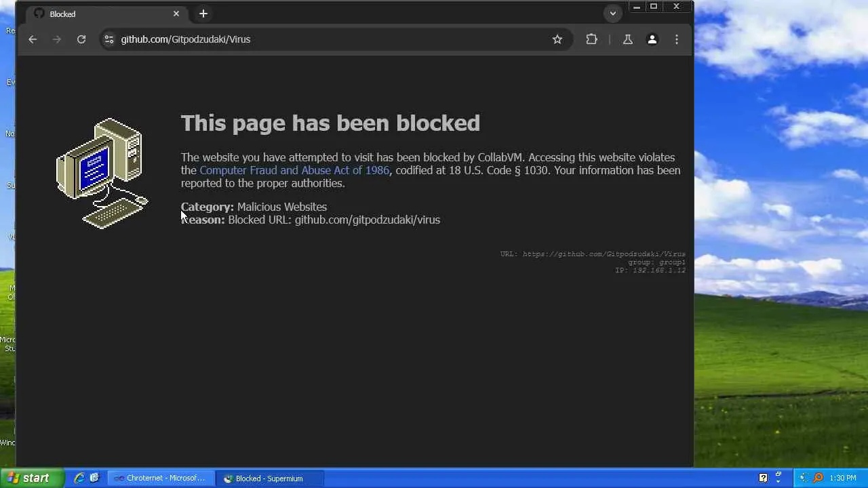Open the Extensions puzzle icon
The height and width of the screenshot is (488, 868).
pyautogui.click(x=592, y=39)
